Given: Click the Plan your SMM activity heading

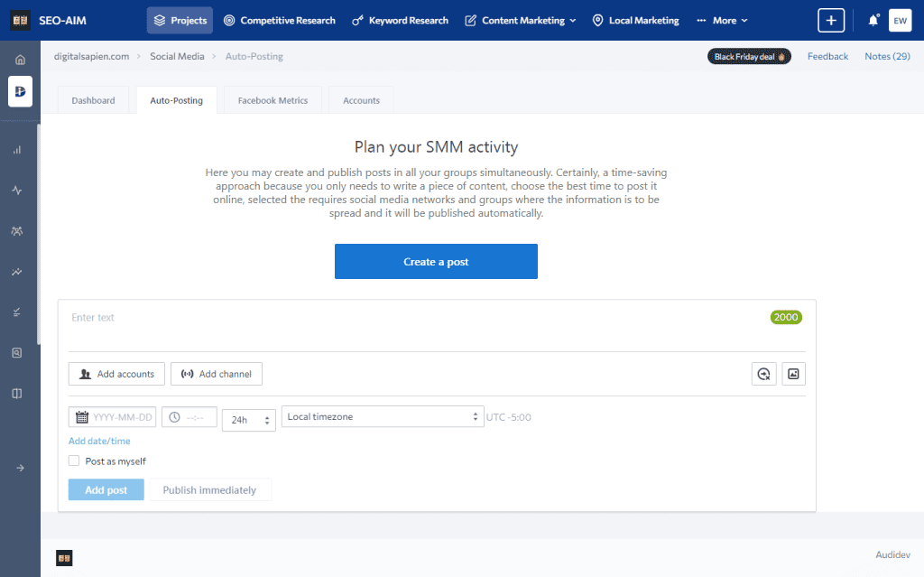Looking at the screenshot, I should click(436, 147).
